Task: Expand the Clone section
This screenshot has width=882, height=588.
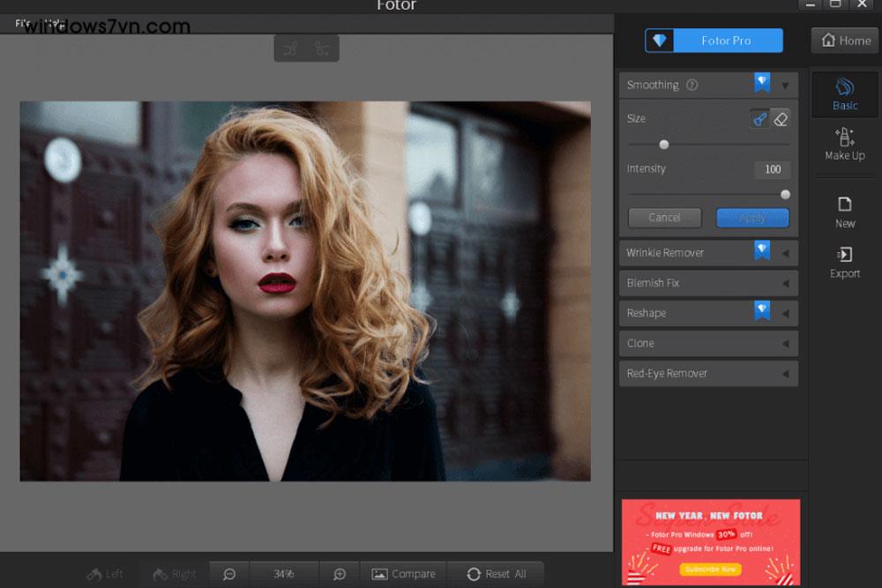Action: (x=785, y=344)
